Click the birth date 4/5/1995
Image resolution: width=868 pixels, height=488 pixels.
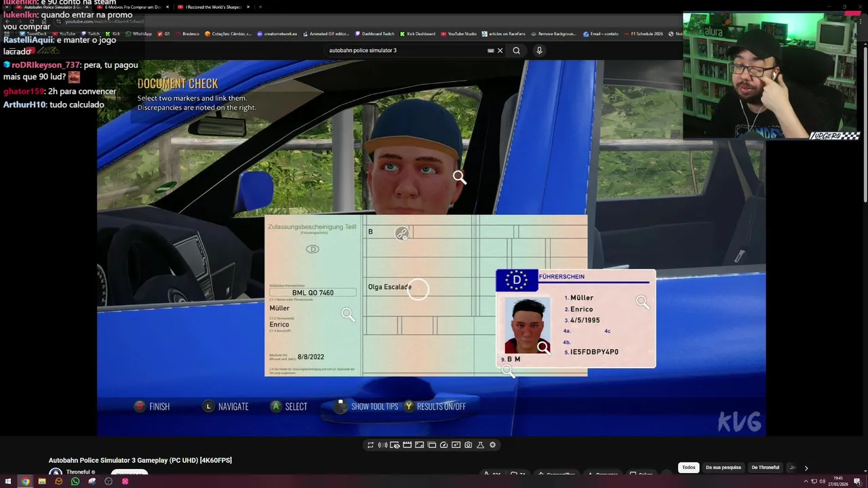(x=585, y=320)
